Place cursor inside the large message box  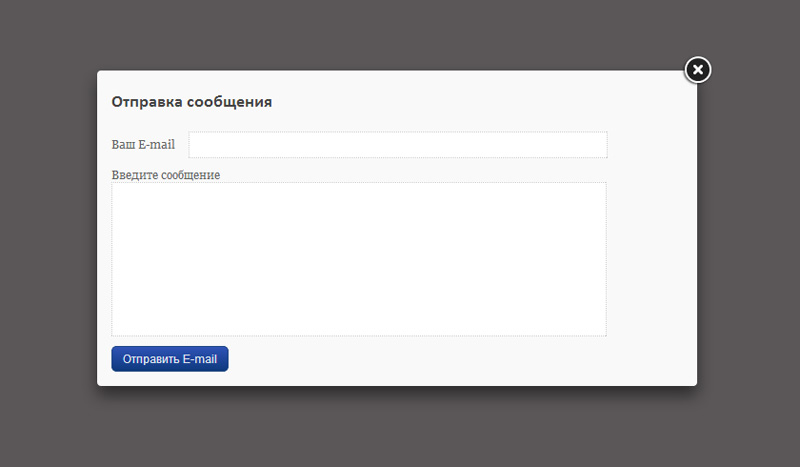(x=359, y=259)
